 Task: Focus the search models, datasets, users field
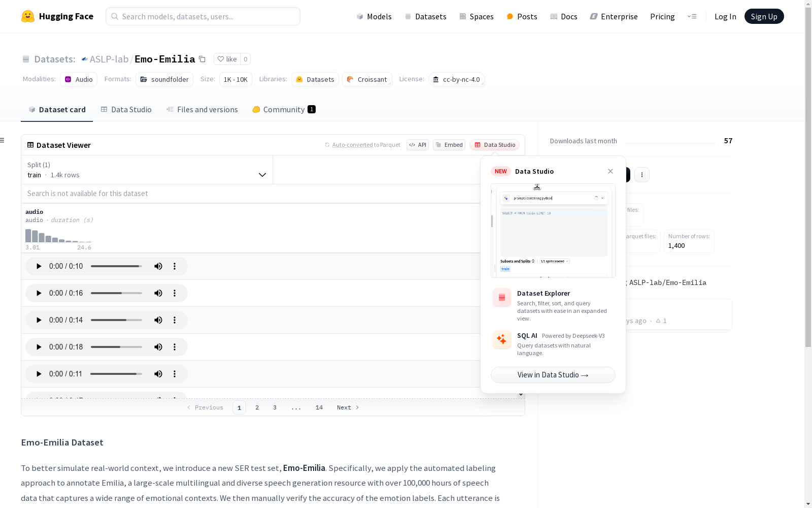pyautogui.click(x=203, y=16)
